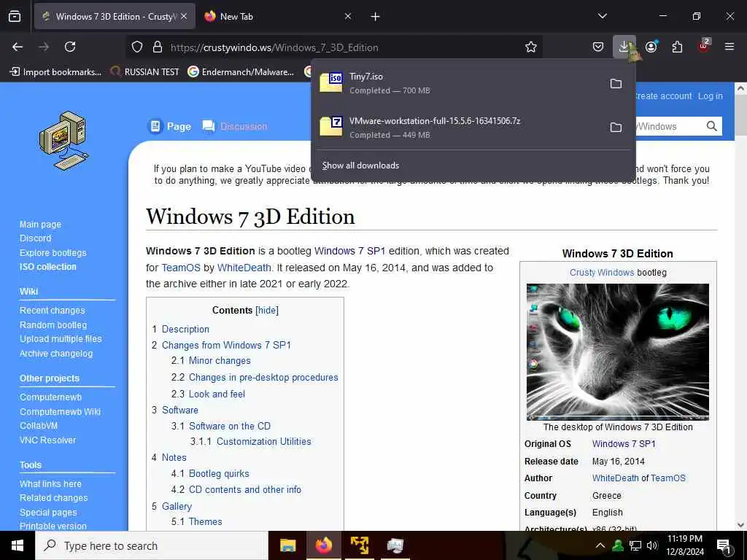Open the Windows Start menu
The image size is (747, 560).
18,545
